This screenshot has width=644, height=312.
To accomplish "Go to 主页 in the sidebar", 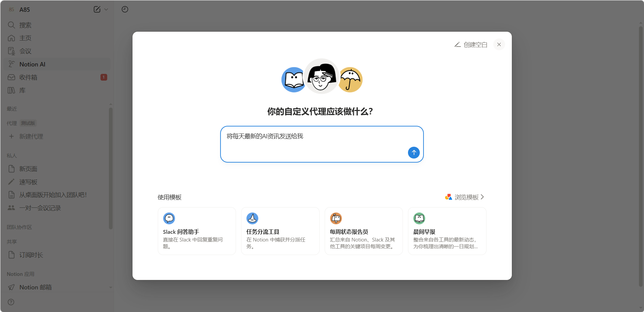I will (x=57, y=38).
